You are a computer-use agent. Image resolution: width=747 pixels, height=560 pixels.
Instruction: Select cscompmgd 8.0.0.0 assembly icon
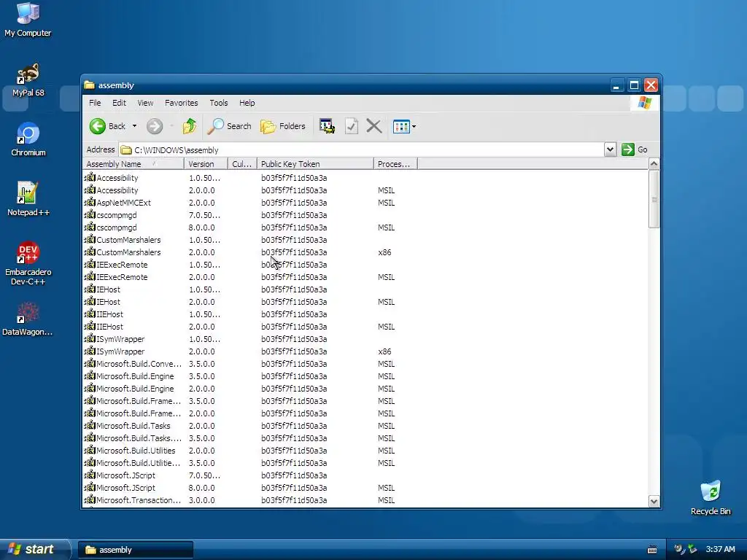(x=90, y=227)
